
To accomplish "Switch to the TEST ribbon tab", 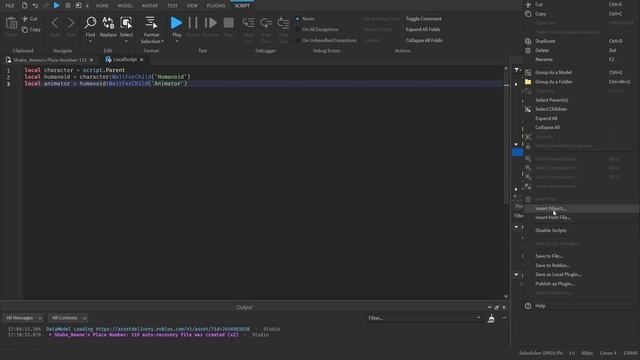I will click(x=172, y=6).
